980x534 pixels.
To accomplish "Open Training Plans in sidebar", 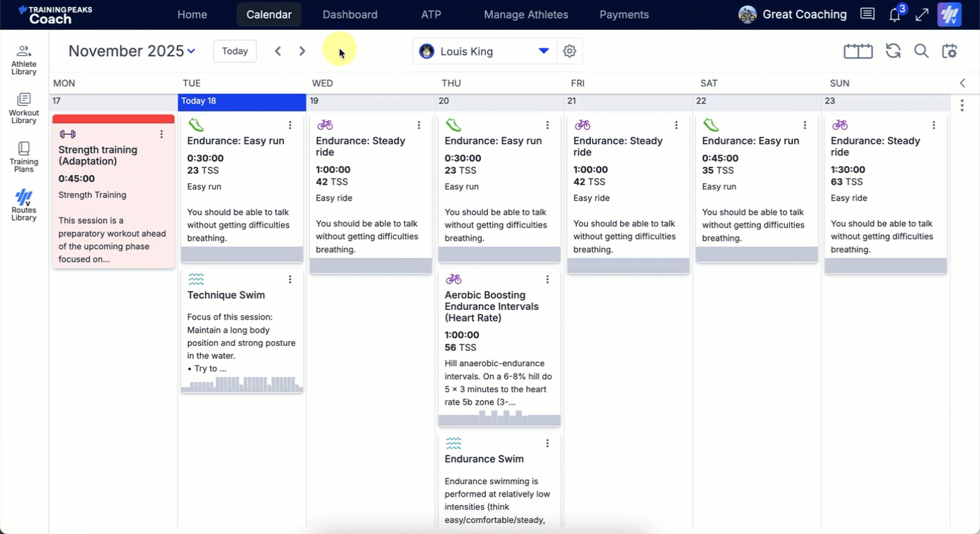I will [23, 157].
